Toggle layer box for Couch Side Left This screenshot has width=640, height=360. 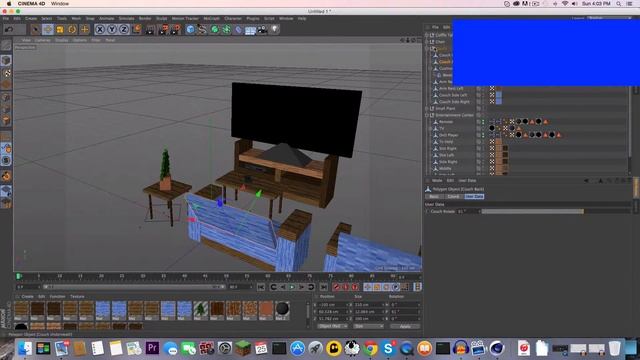[478, 95]
